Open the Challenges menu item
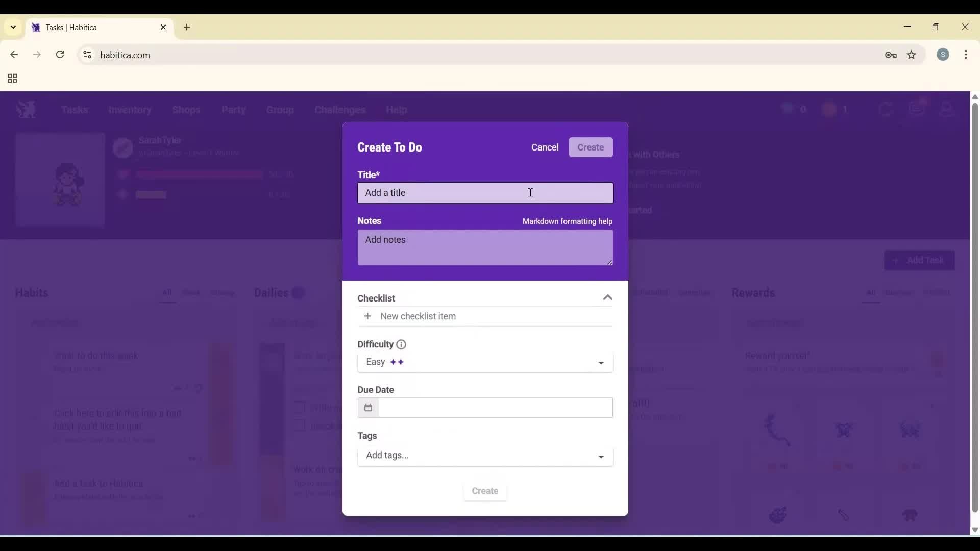This screenshot has height=551, width=980. 339,110
